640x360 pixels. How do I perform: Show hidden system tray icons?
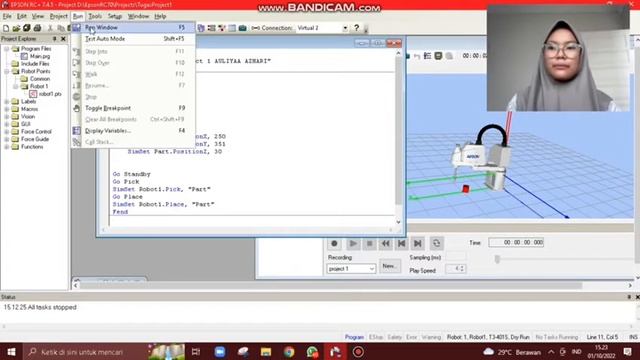(x=551, y=352)
